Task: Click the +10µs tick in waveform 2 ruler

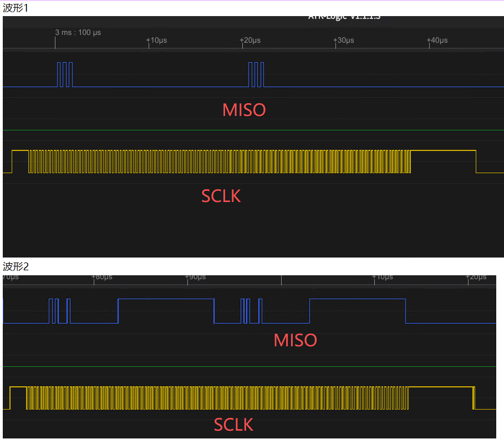Action: pos(382,277)
